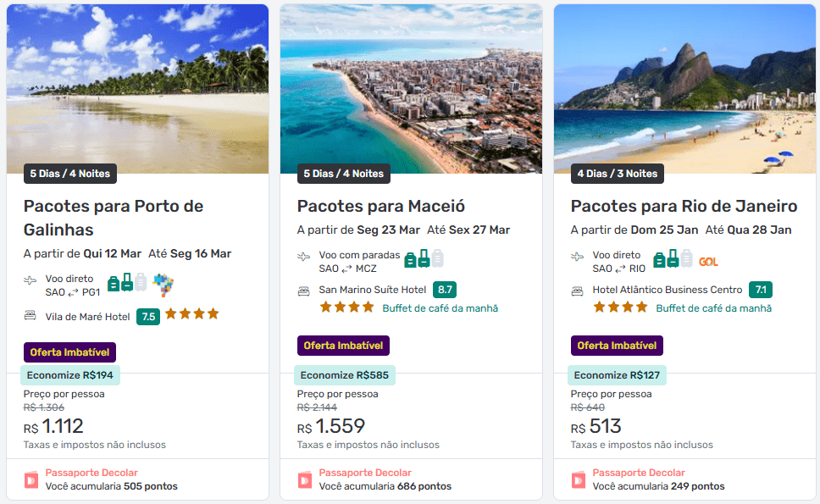Click the airplane icon on Maceió package

[x=303, y=257]
